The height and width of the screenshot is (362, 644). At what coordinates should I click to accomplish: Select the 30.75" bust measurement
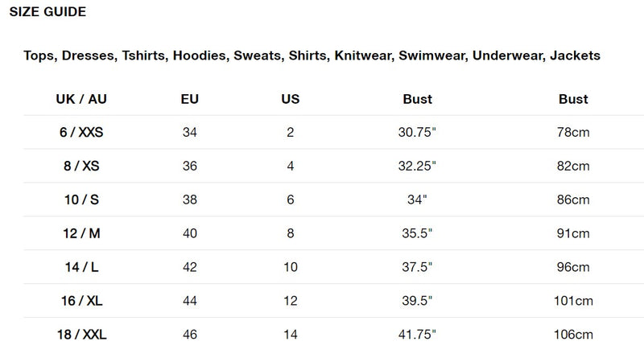click(417, 132)
